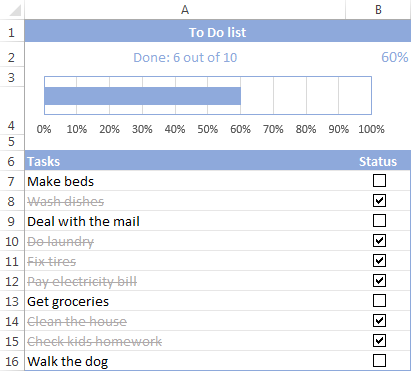
Task: Tick the Deal with the mail checkbox
Action: click(x=379, y=221)
